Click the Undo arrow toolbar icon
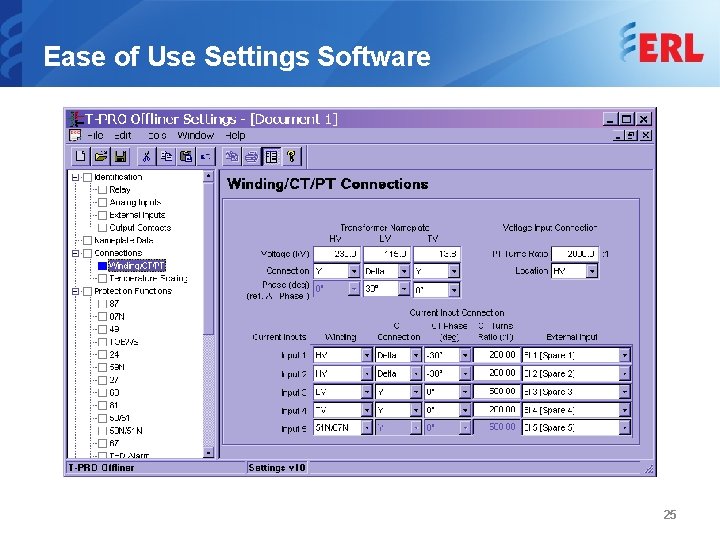This screenshot has width=720, height=540. pyautogui.click(x=206, y=157)
